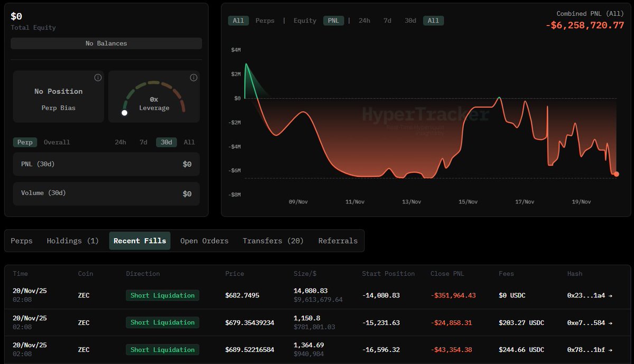Click info icon on Perp Bias card
This screenshot has height=364, width=634.
click(98, 78)
